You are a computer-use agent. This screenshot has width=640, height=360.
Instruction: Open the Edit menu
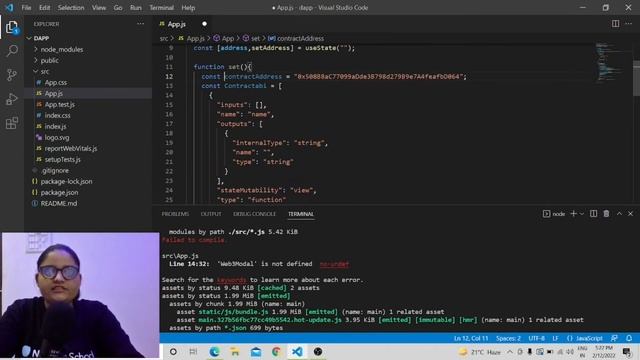coord(44,8)
